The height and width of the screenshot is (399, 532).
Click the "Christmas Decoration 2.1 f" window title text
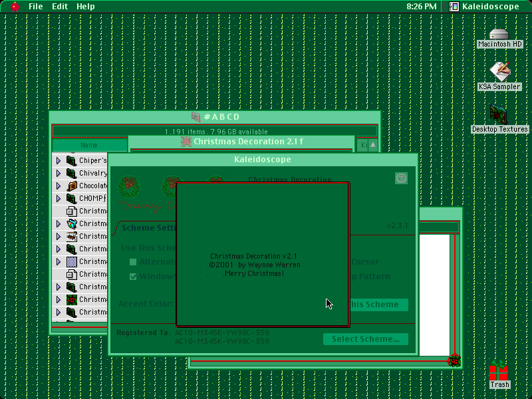click(x=248, y=142)
